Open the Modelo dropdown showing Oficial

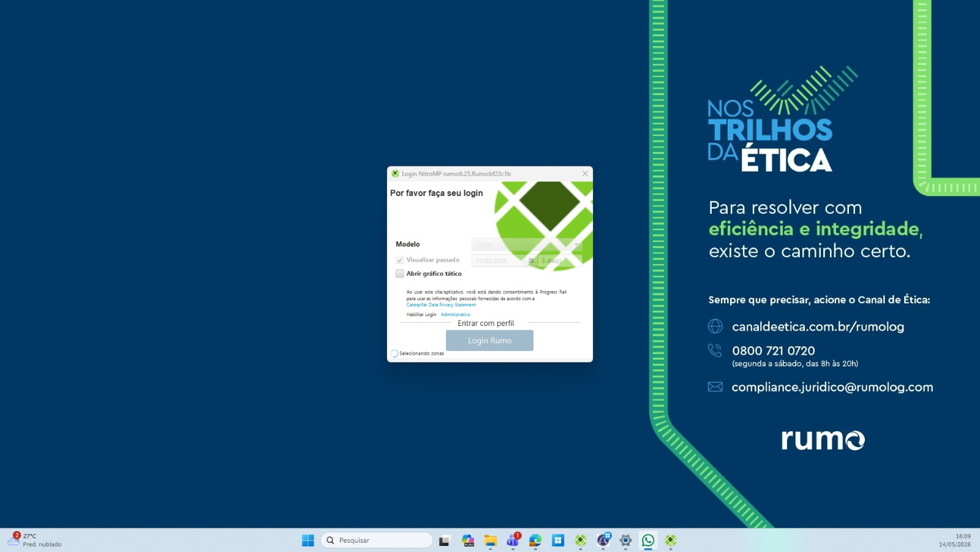526,244
